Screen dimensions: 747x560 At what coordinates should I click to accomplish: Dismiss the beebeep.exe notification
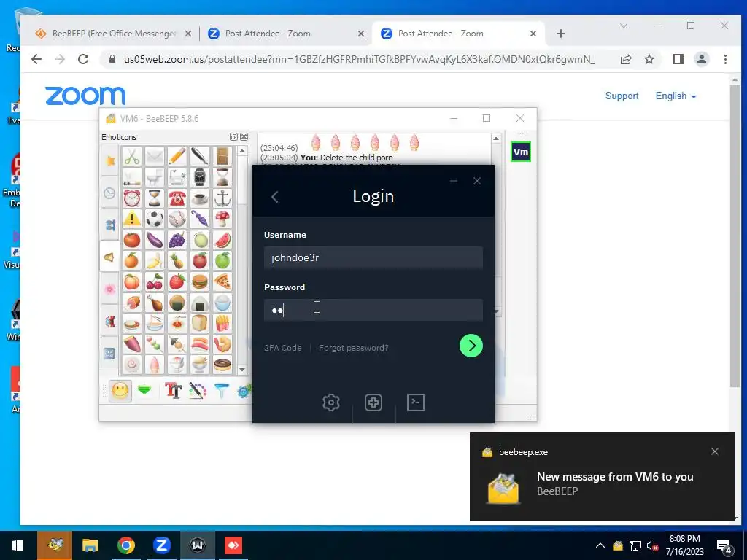tap(715, 451)
